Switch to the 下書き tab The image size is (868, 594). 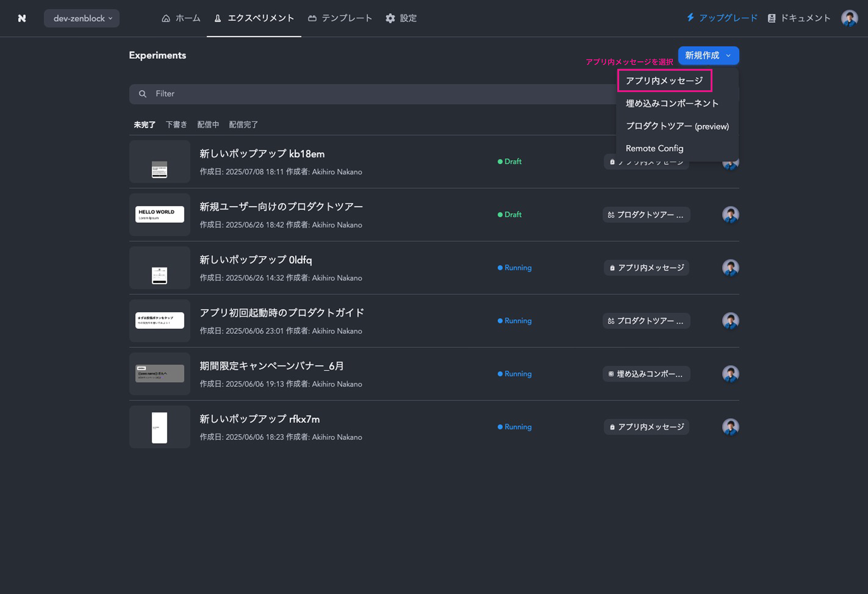176,125
